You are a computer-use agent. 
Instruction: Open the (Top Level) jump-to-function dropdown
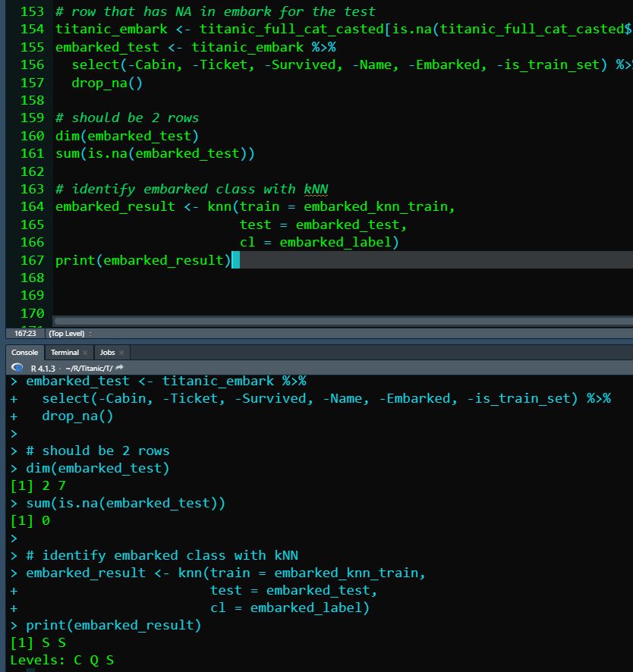click(66, 334)
